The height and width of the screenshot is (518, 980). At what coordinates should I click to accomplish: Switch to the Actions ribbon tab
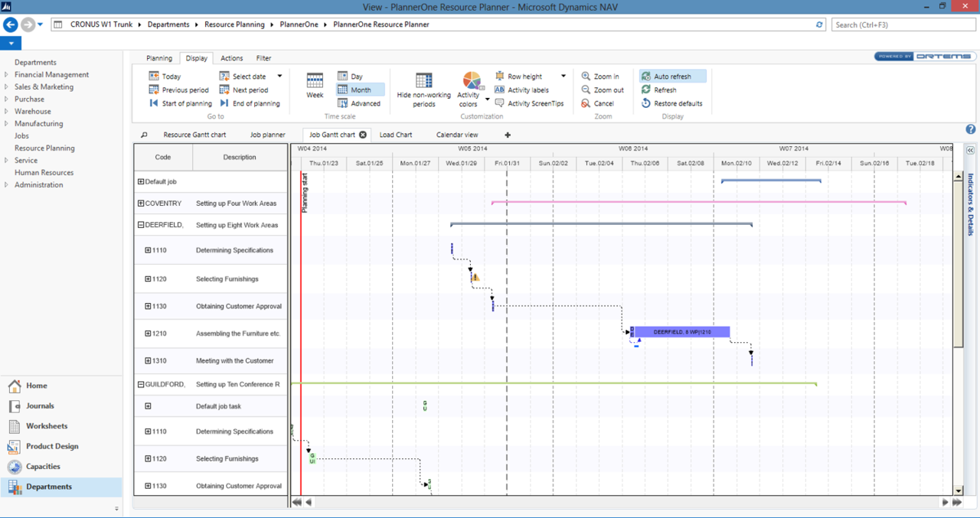(231, 58)
